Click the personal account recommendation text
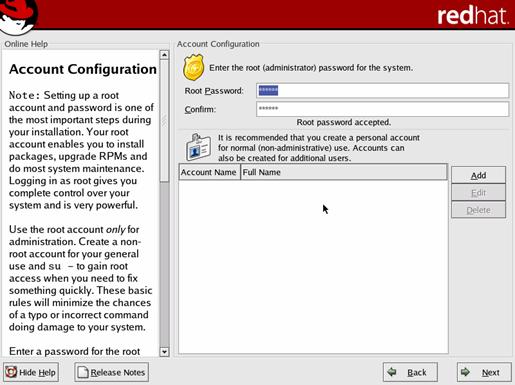Image resolution: width=515 pixels, height=385 pixels. point(319,148)
